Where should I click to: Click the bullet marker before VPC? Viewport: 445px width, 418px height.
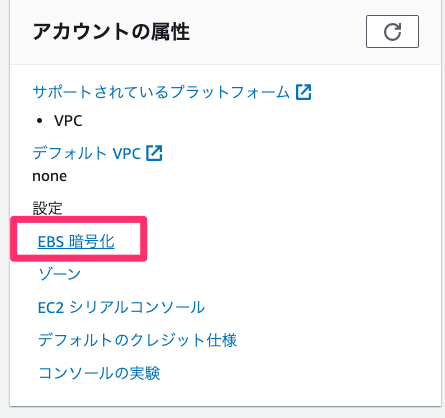coord(40,121)
